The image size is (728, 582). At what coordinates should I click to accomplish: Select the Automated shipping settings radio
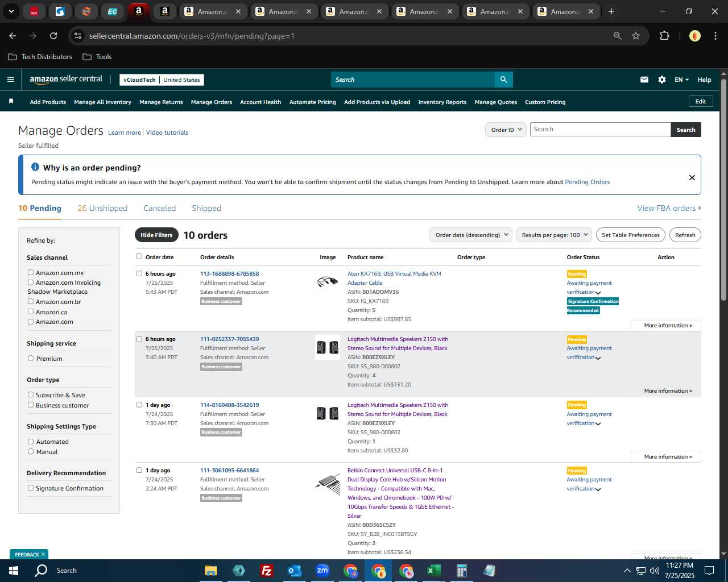coord(31,441)
